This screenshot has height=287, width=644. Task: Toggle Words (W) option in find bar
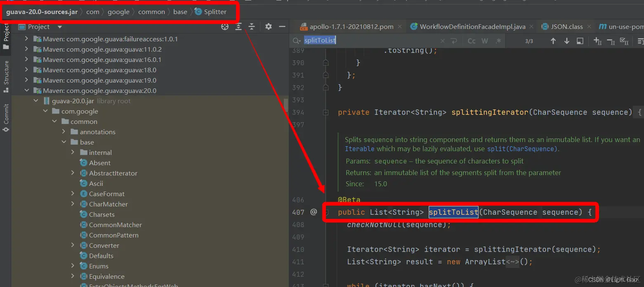(485, 41)
